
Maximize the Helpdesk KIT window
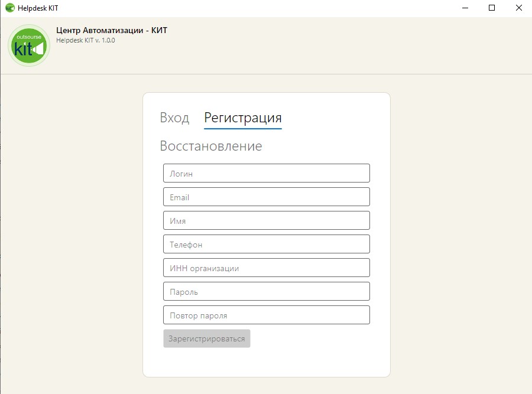(x=492, y=8)
